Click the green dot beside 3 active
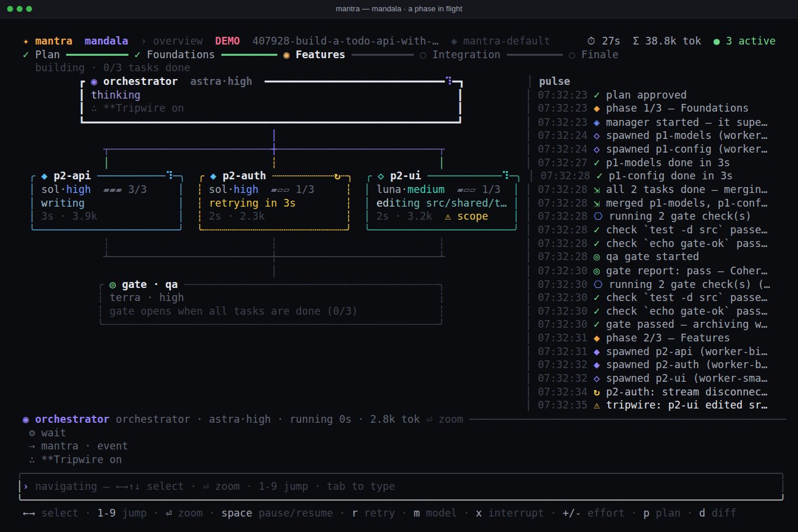The width and height of the screenshot is (798, 532). pyautogui.click(x=717, y=41)
